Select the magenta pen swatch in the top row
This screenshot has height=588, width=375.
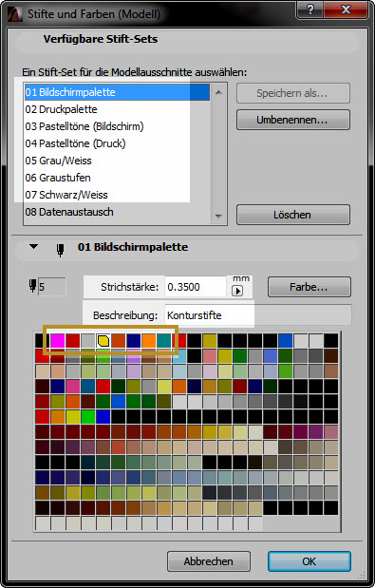tap(58, 341)
